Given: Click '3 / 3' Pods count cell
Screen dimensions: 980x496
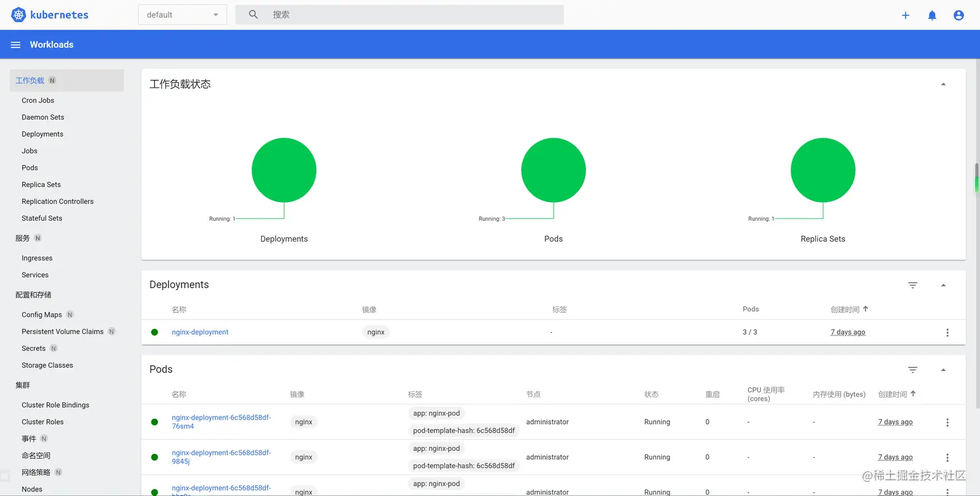Looking at the screenshot, I should point(750,332).
